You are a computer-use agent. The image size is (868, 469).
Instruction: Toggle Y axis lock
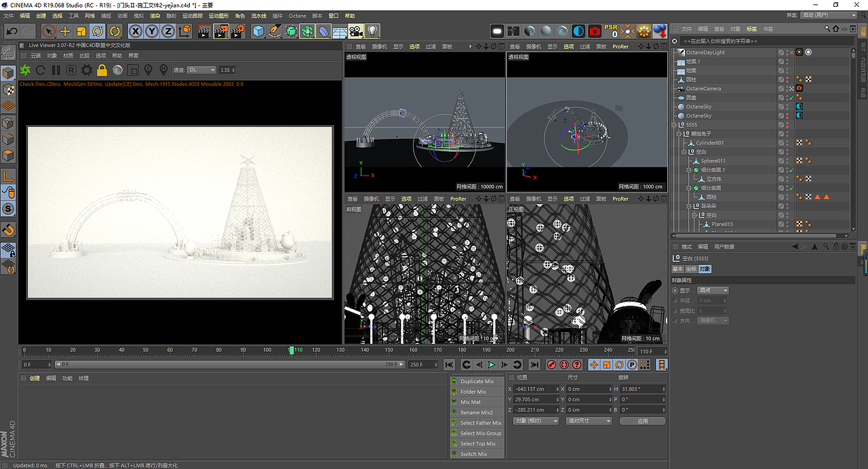coord(152,31)
